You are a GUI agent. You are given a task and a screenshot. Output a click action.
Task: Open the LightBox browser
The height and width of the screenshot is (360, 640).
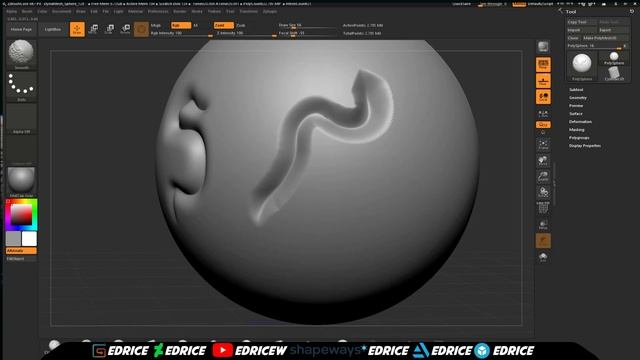53,29
